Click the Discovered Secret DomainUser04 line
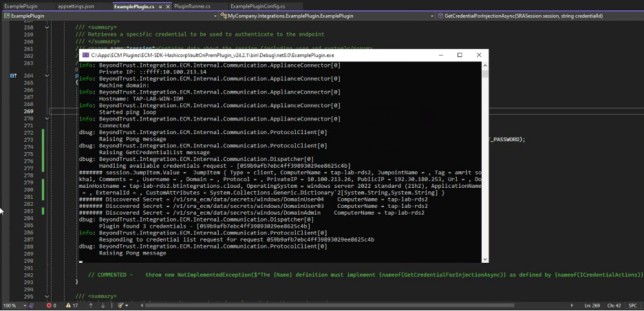 pyautogui.click(x=253, y=200)
